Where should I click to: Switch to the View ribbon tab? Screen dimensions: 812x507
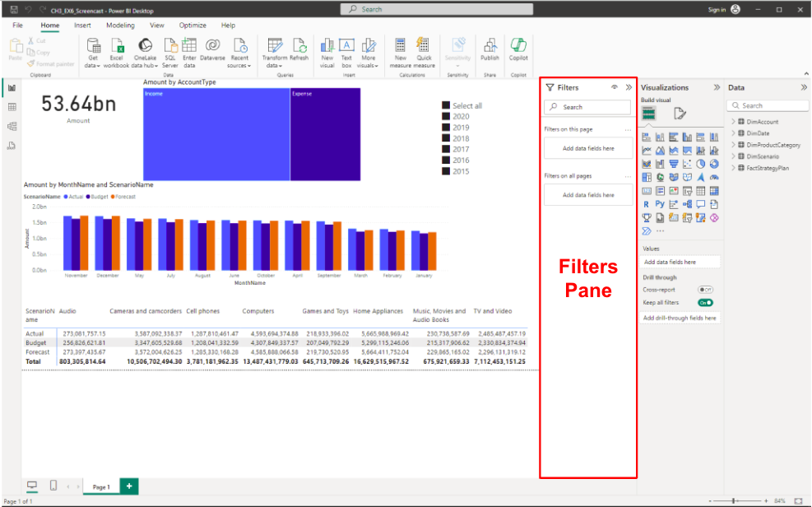[x=157, y=25]
